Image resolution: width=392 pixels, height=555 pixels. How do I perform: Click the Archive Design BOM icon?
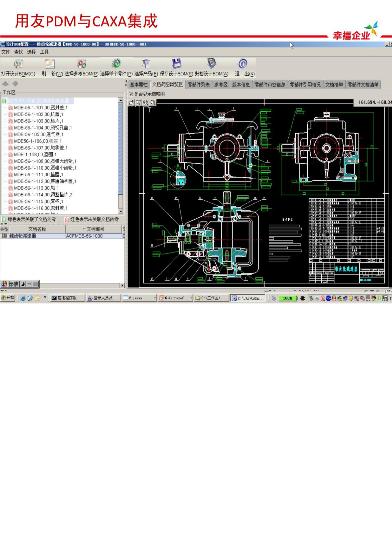click(x=211, y=64)
